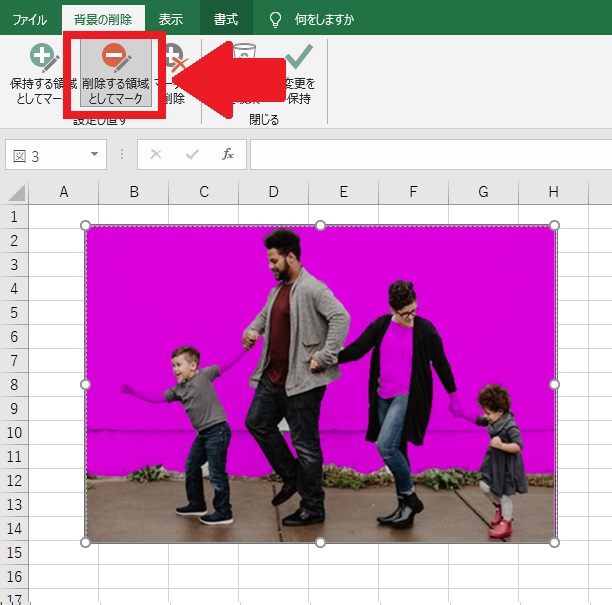This screenshot has height=605, width=612.
Task: Click inside the formula bar input field
Action: click(x=430, y=154)
